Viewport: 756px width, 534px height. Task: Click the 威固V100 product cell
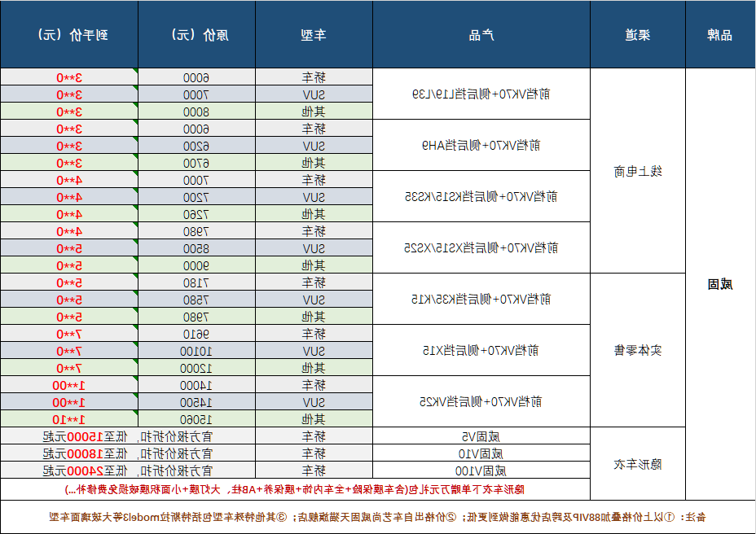coord(481,471)
